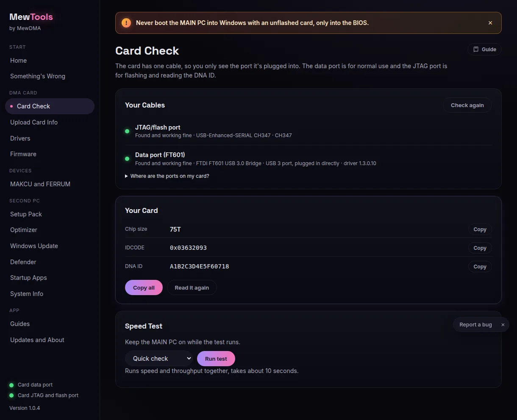Viewport: 517px width, 420px height.
Task: Copy the DNA ID value
Action: (x=480, y=267)
